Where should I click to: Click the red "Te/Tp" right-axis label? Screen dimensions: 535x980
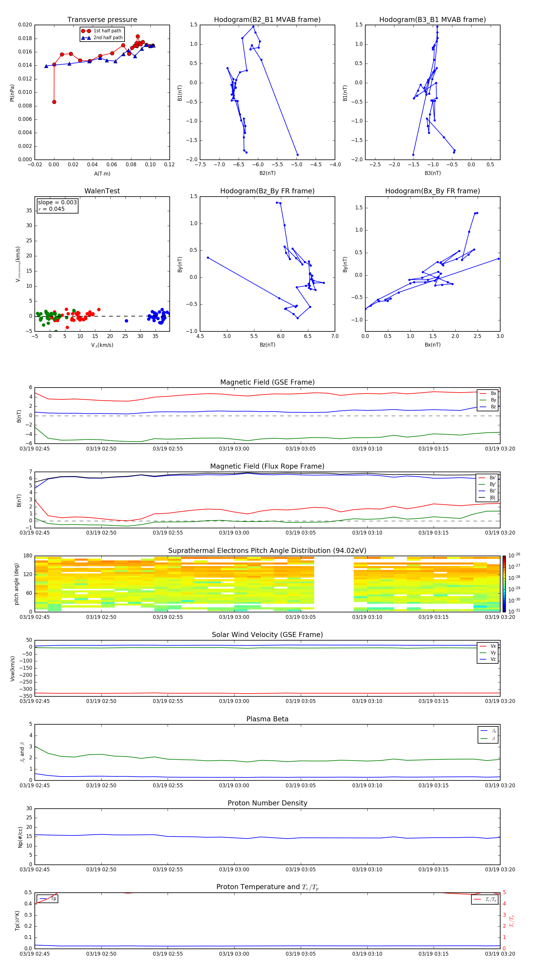512,921
